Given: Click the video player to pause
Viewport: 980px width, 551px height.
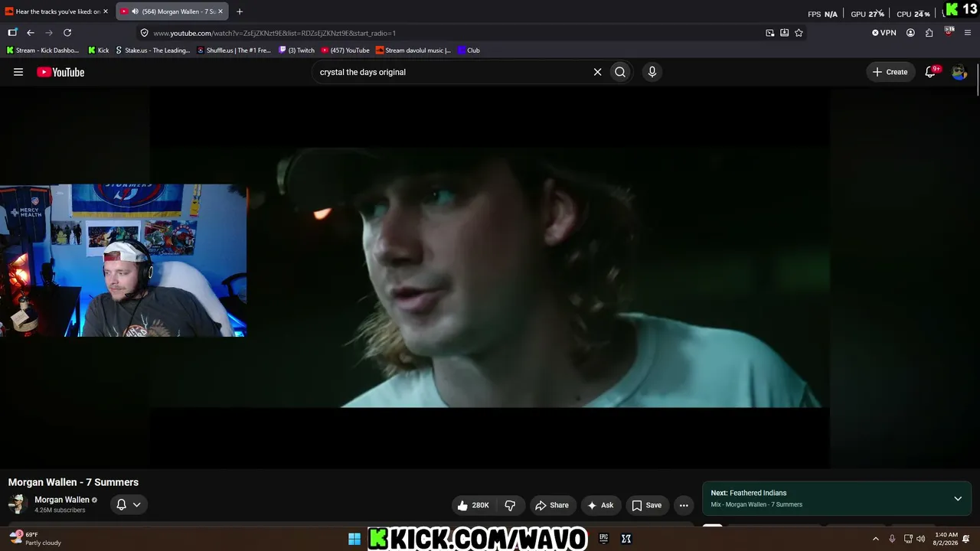Looking at the screenshot, I should click(490, 277).
